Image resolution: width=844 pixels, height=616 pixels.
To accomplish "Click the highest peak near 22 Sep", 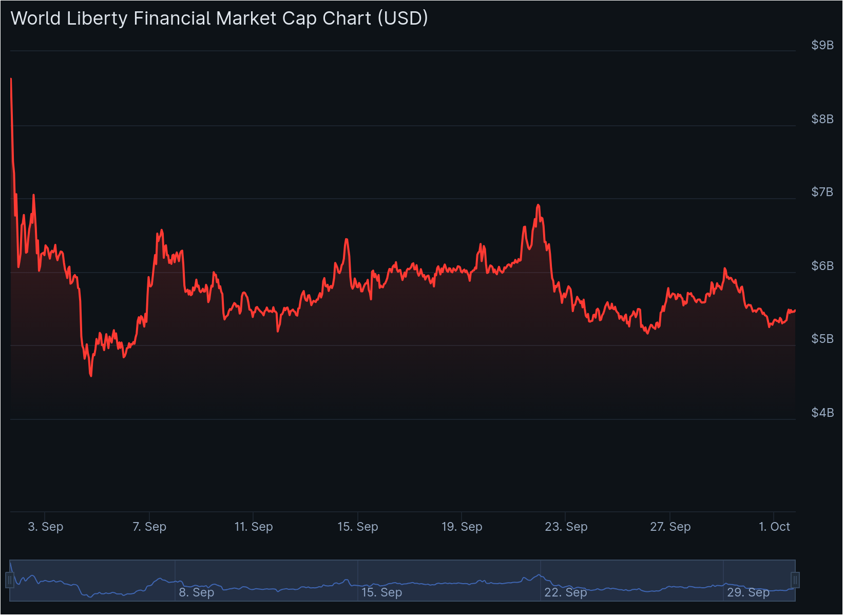I will (538, 205).
